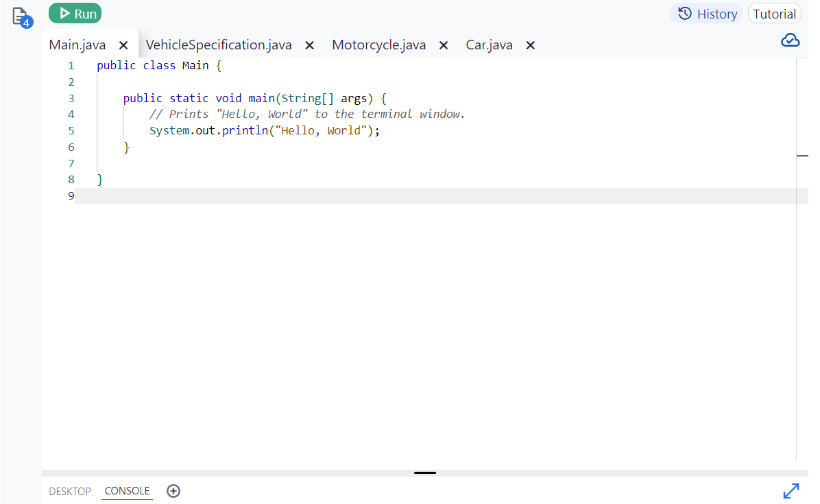820x504 pixels.
Task: Click line number 5 in the gutter
Action: tap(71, 131)
